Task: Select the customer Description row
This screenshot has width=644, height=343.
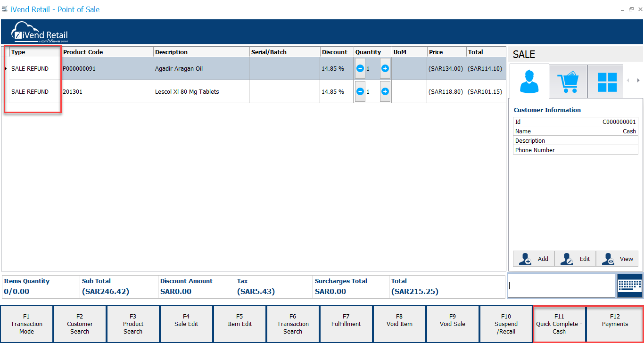Action: point(576,141)
